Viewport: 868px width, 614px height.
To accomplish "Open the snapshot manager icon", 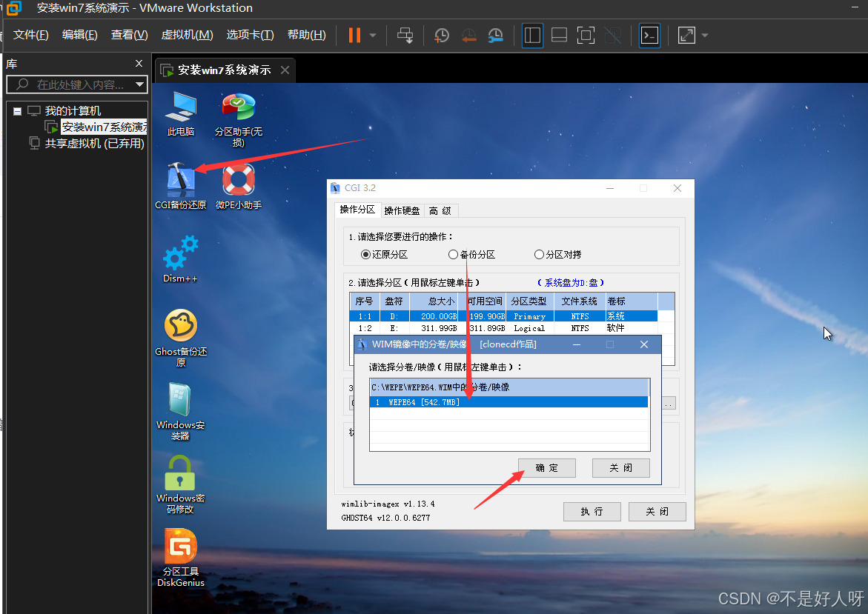I will (x=495, y=36).
